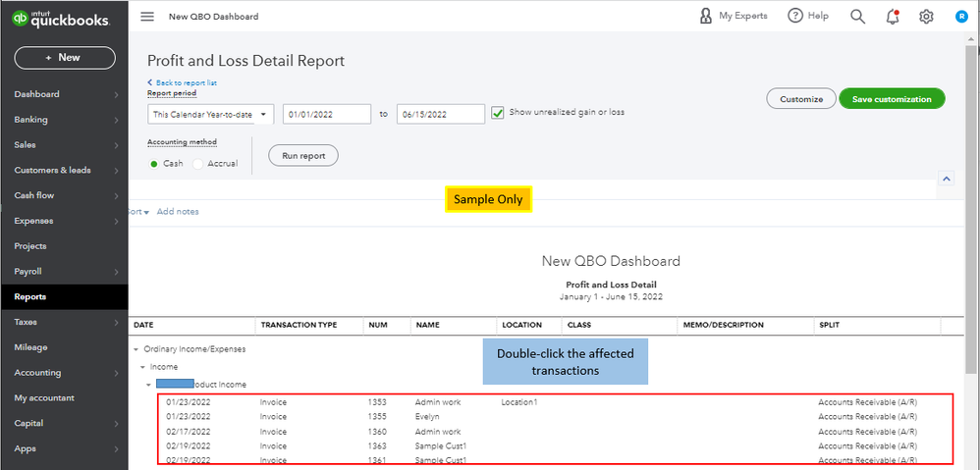Follow the Back to report list link
The image size is (980, 470).
[184, 82]
